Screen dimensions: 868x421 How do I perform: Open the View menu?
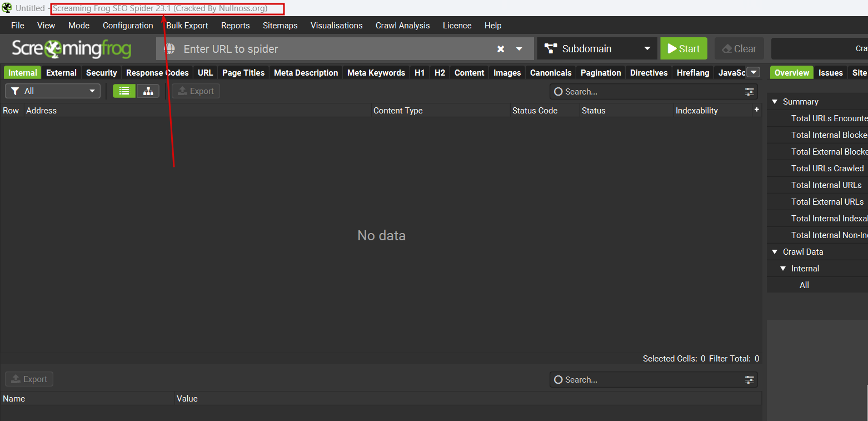[46, 26]
